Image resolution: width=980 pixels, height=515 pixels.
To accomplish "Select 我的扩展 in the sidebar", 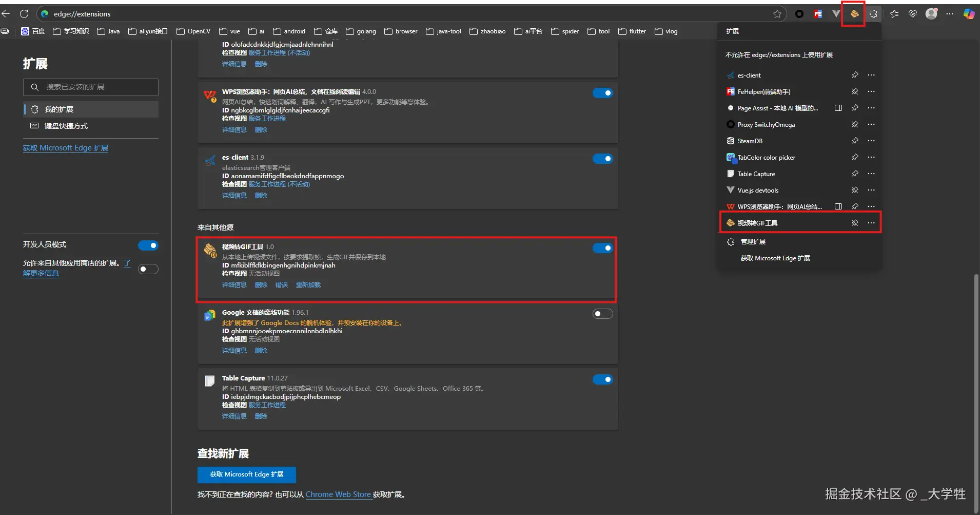I will 91,109.
